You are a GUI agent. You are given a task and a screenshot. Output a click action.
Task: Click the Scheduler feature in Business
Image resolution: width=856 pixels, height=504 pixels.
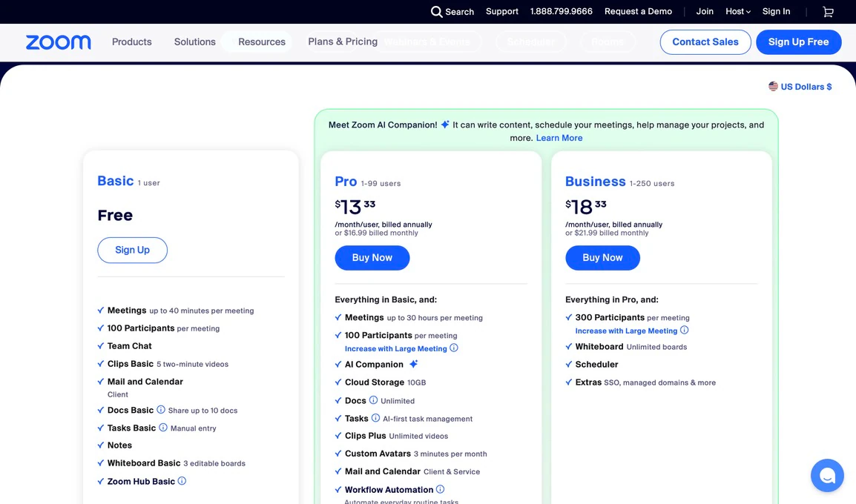click(x=596, y=365)
